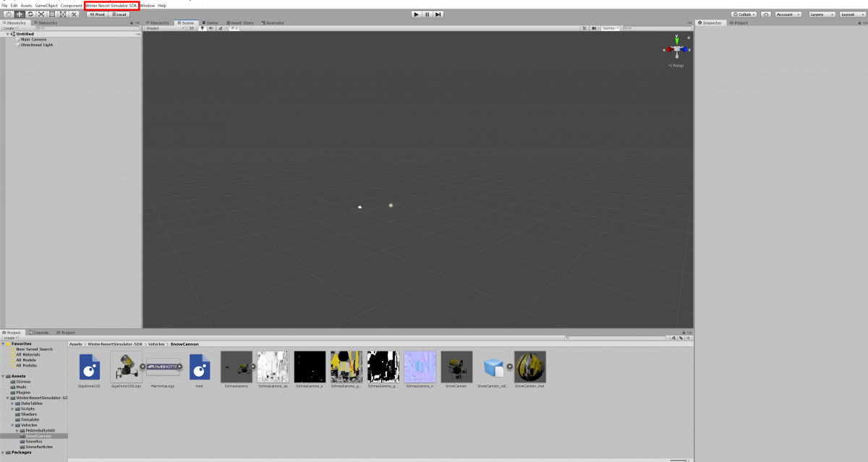The image size is (868, 462).
Task: Select the Rotate tool
Action: (x=30, y=14)
